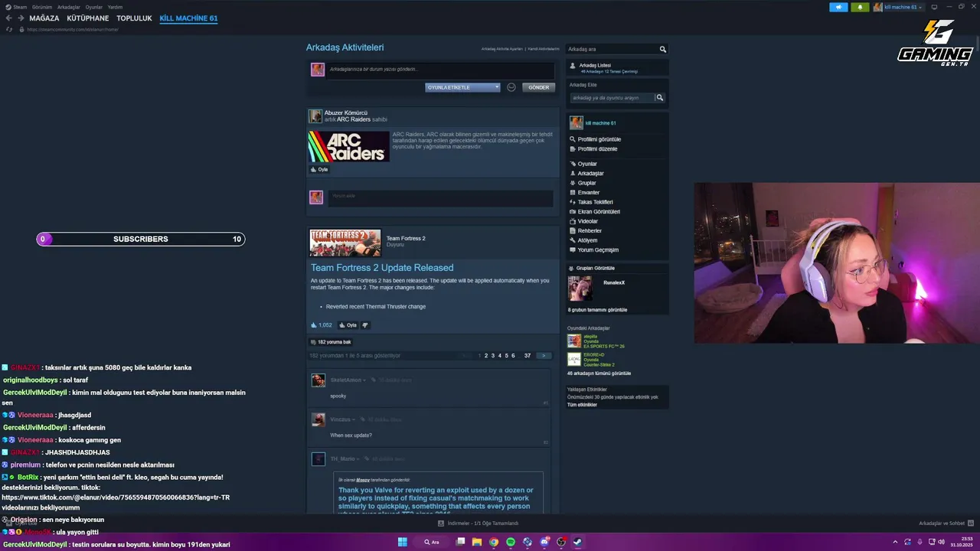Click Oyla button under Team Fortress 2 post
This screenshot has width=980, height=551.
tap(348, 324)
